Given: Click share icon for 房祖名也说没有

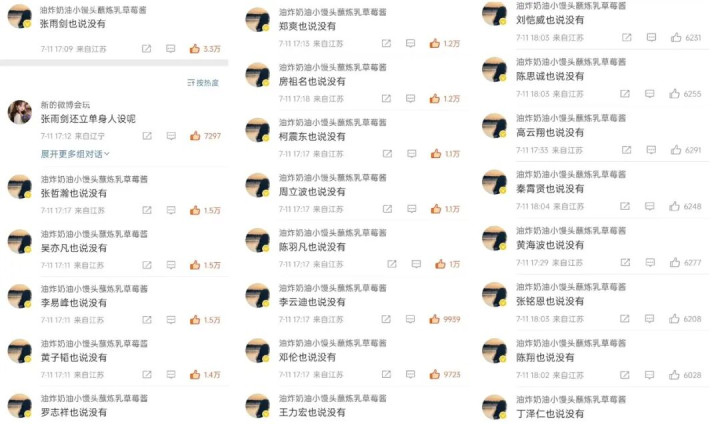Looking at the screenshot, I should pos(386,98).
